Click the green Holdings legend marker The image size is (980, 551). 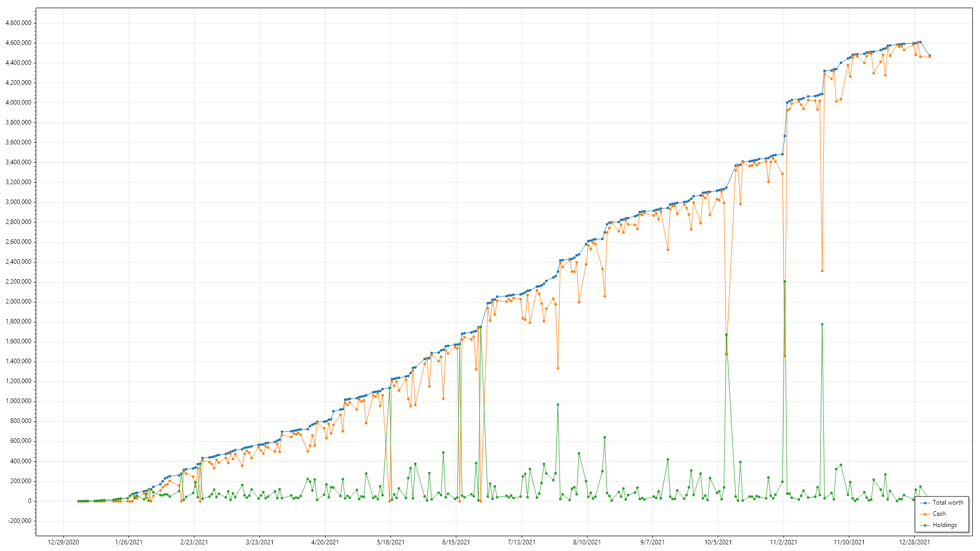point(925,525)
